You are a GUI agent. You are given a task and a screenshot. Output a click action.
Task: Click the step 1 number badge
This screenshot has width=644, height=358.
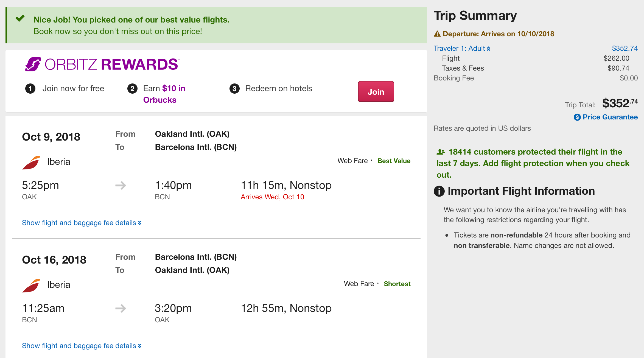coord(30,89)
